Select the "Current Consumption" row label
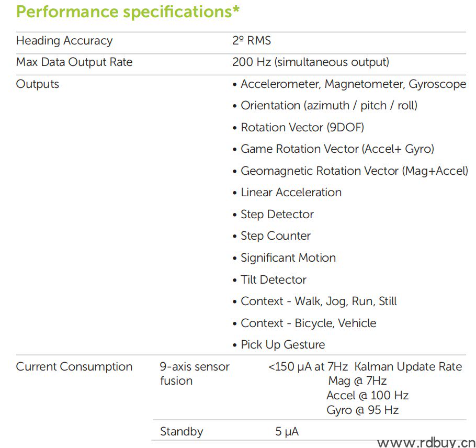 click(74, 367)
